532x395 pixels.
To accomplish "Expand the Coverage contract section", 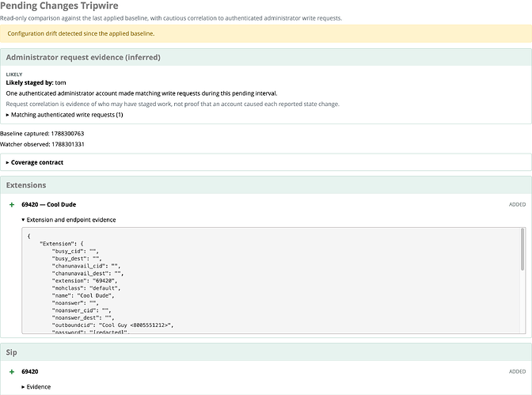I will (x=35, y=162).
